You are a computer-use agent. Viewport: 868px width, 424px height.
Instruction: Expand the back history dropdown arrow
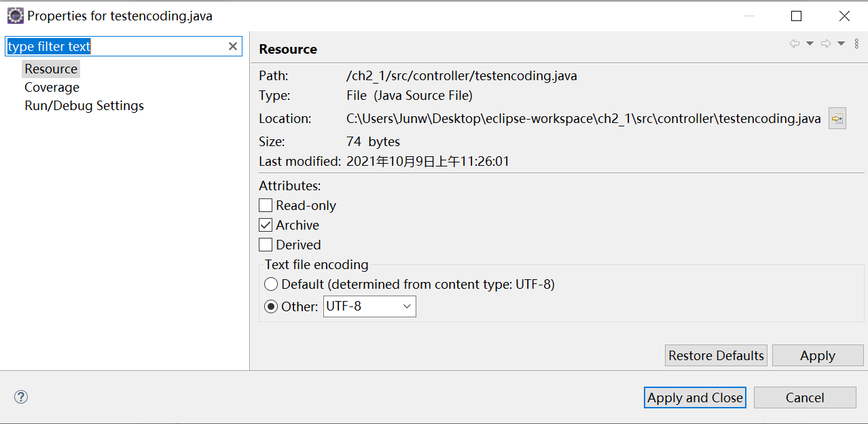coord(810,43)
